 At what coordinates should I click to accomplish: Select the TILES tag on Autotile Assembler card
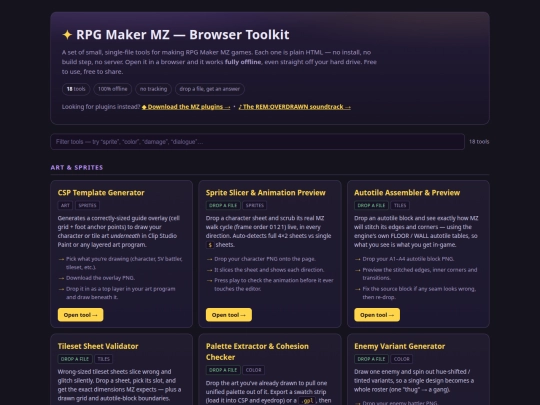pyautogui.click(x=400, y=206)
